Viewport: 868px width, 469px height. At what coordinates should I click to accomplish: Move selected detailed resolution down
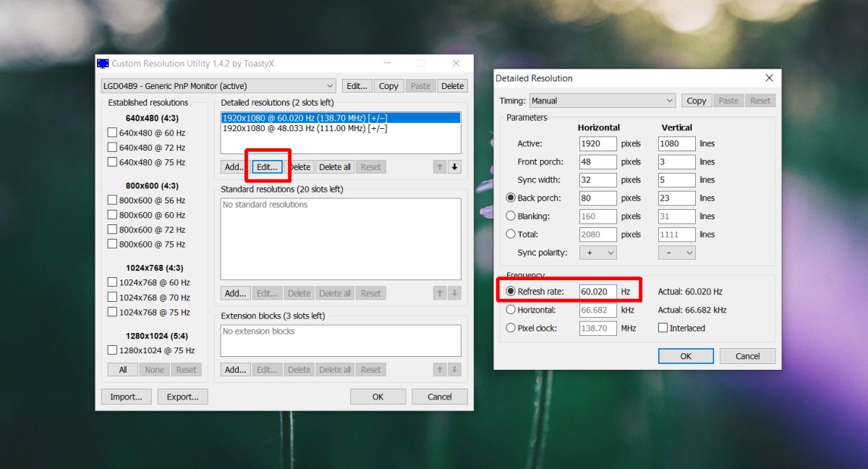[x=455, y=166]
